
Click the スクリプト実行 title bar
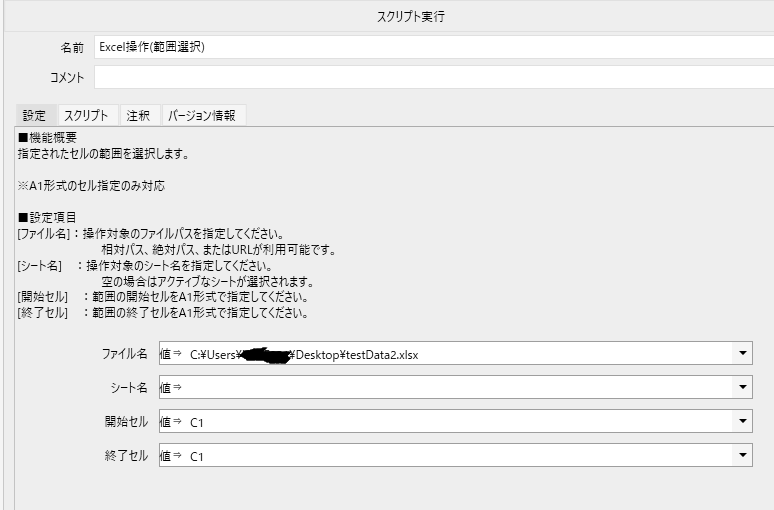pos(387,14)
